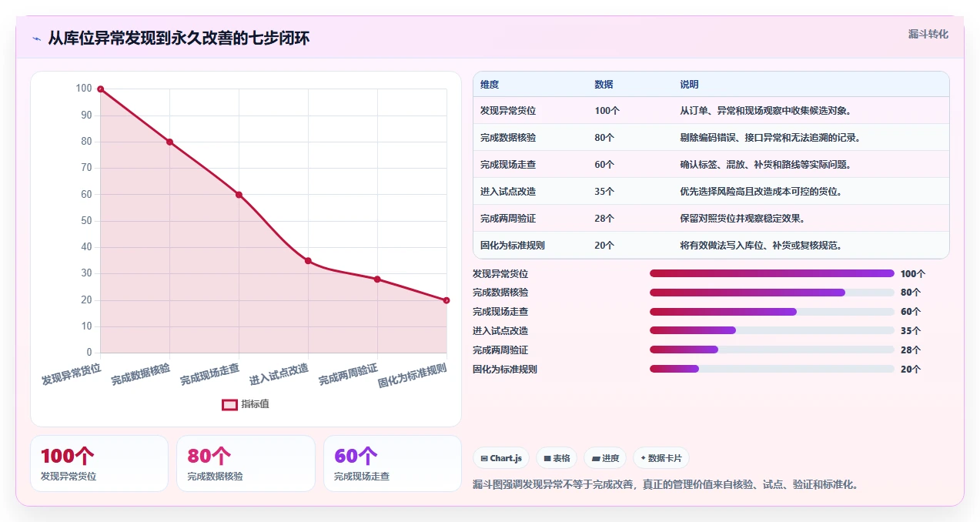Click the 进入试点改造 progress bar

[x=772, y=331]
